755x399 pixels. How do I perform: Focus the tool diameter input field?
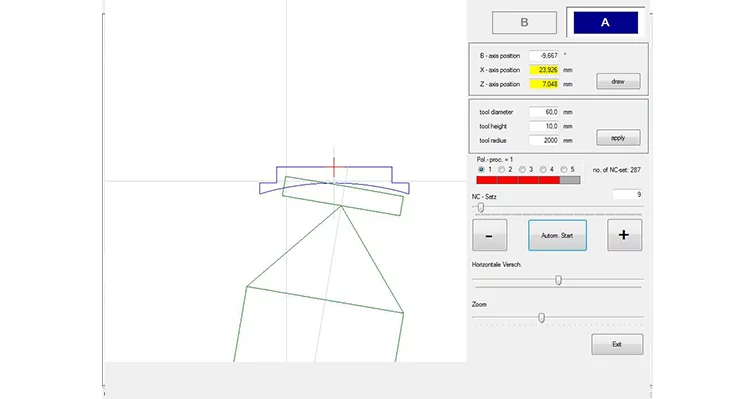544,112
